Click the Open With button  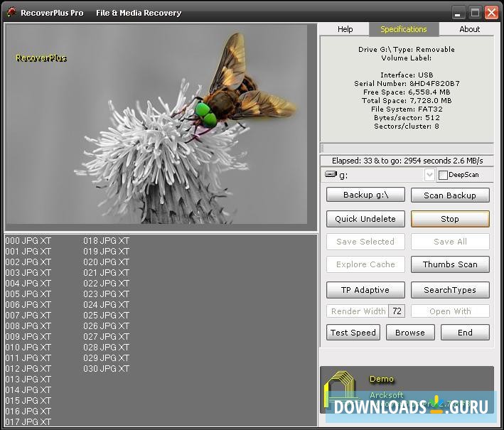[x=450, y=311]
